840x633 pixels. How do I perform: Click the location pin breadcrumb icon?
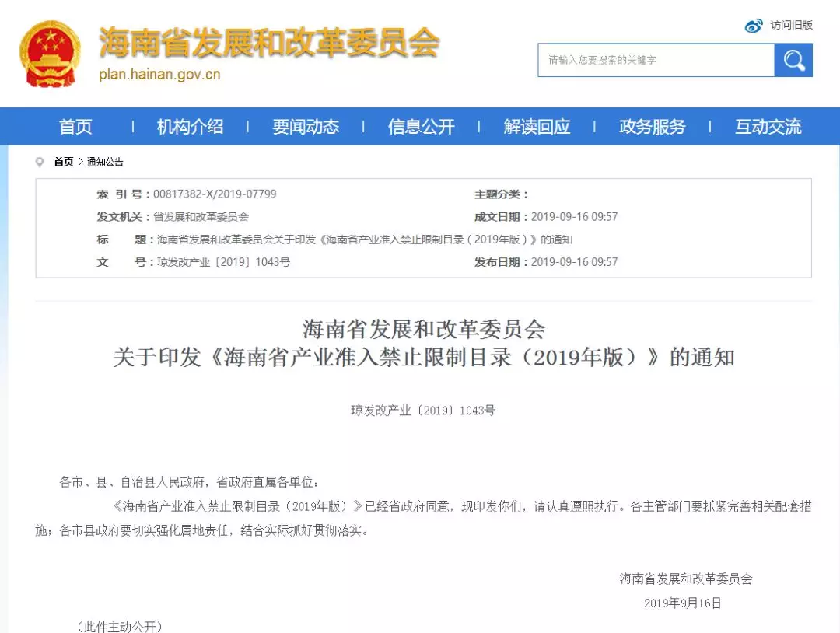click(40, 162)
